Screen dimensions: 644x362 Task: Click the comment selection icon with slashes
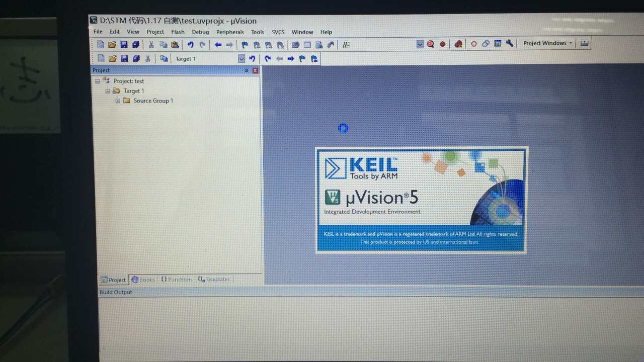[x=346, y=45]
